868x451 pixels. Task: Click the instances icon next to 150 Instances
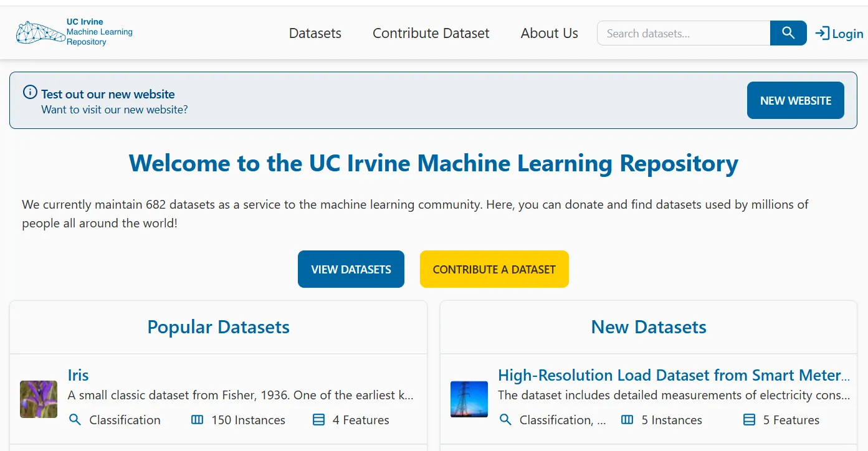tap(197, 420)
